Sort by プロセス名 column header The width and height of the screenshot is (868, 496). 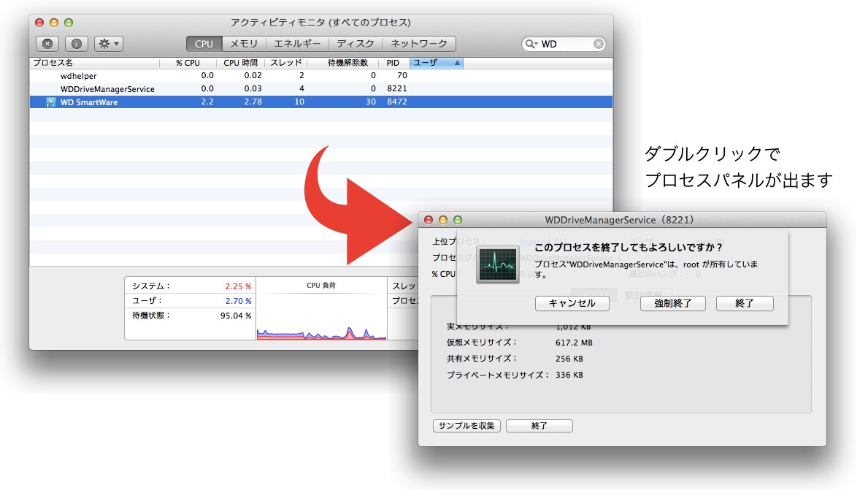[x=95, y=63]
